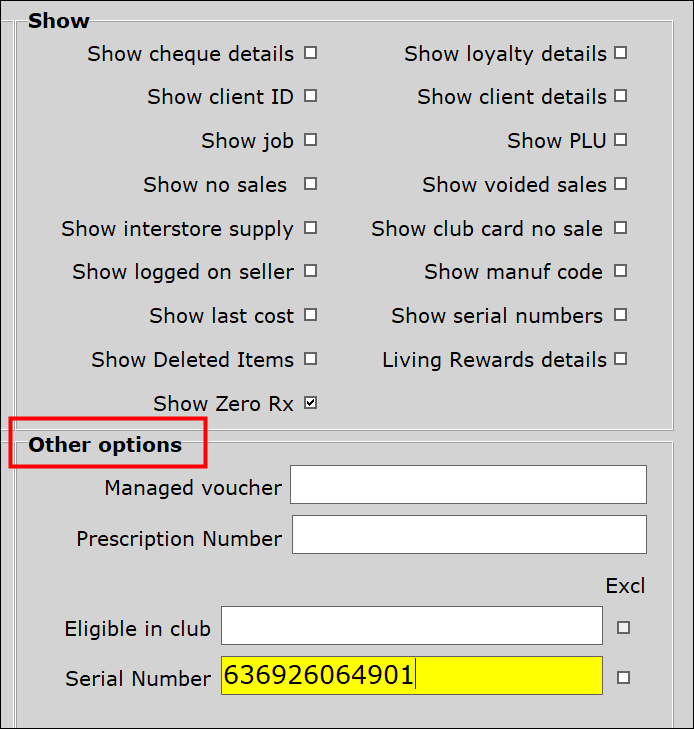Tick Excl checkbox beside Eligible in club
Image resolution: width=694 pixels, height=729 pixels.
click(x=623, y=628)
